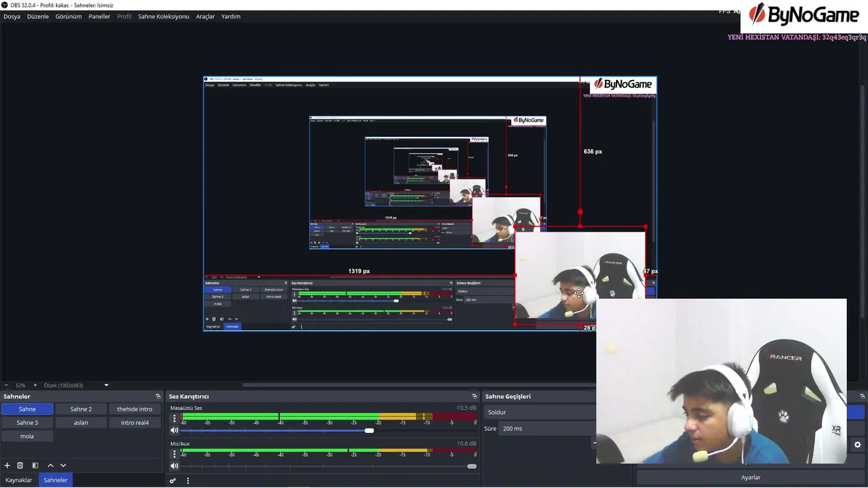Open the Sahne Koleksiyonu menu
Viewport: 868px width, 488px height.
163,16
